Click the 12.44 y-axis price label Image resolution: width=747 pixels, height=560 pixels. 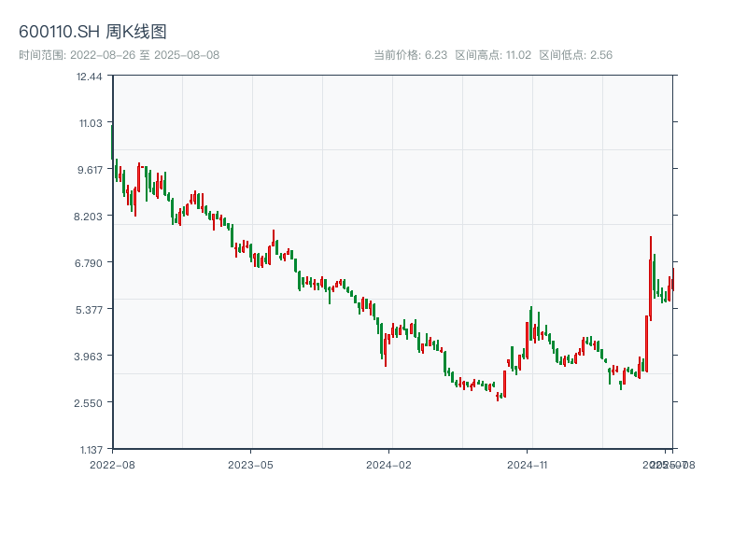[x=90, y=76]
